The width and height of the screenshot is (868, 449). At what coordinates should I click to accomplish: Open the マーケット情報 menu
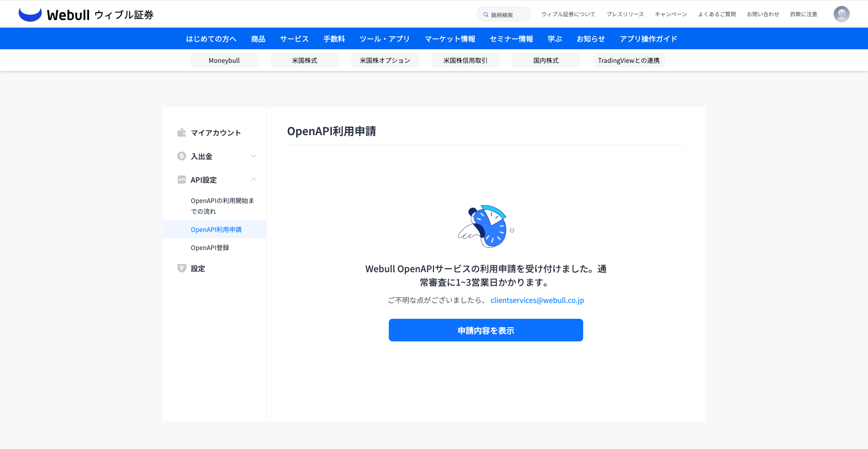point(450,39)
